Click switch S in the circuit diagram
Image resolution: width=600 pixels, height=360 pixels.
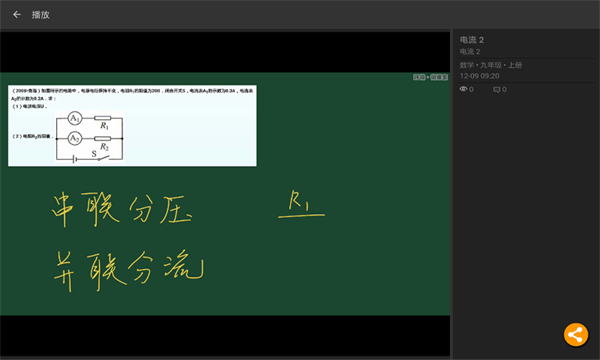[99, 156]
